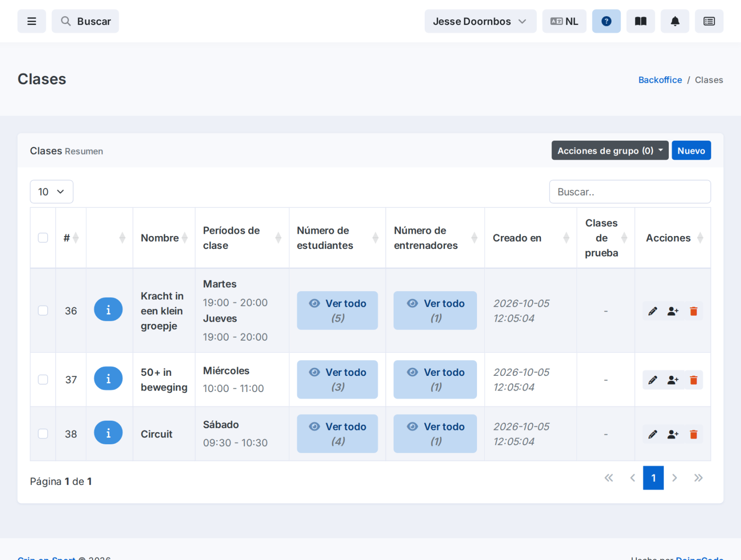Viewport: 741px width, 560px height.
Task: Focus the table Buscar.. search field
Action: coord(630,192)
